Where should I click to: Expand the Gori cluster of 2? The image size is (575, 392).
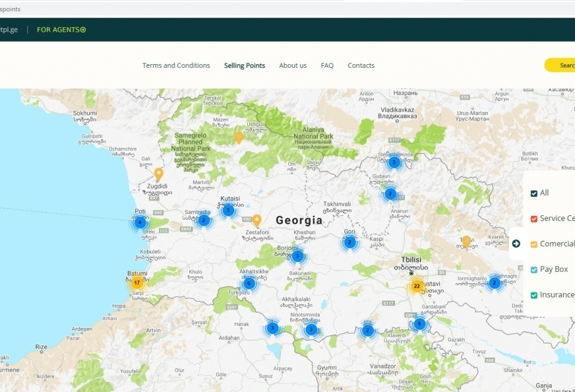point(349,242)
